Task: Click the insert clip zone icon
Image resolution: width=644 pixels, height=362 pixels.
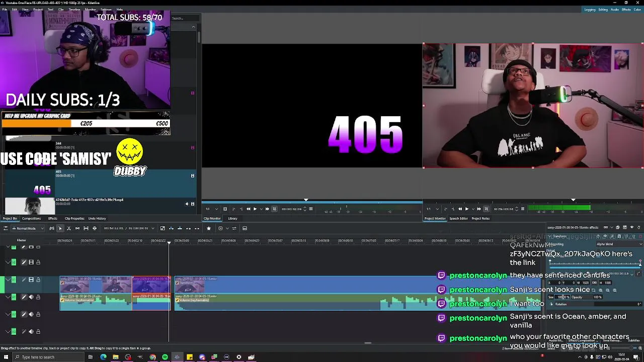Action: (x=171, y=228)
